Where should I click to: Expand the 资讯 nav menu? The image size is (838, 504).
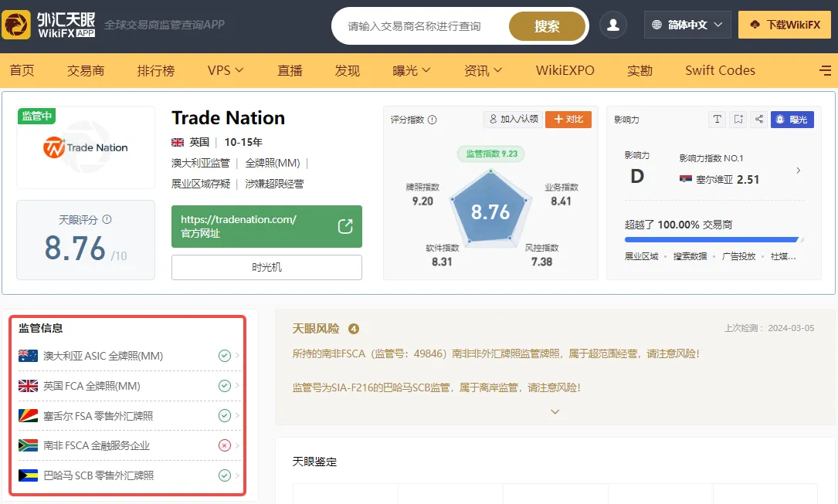(483, 70)
